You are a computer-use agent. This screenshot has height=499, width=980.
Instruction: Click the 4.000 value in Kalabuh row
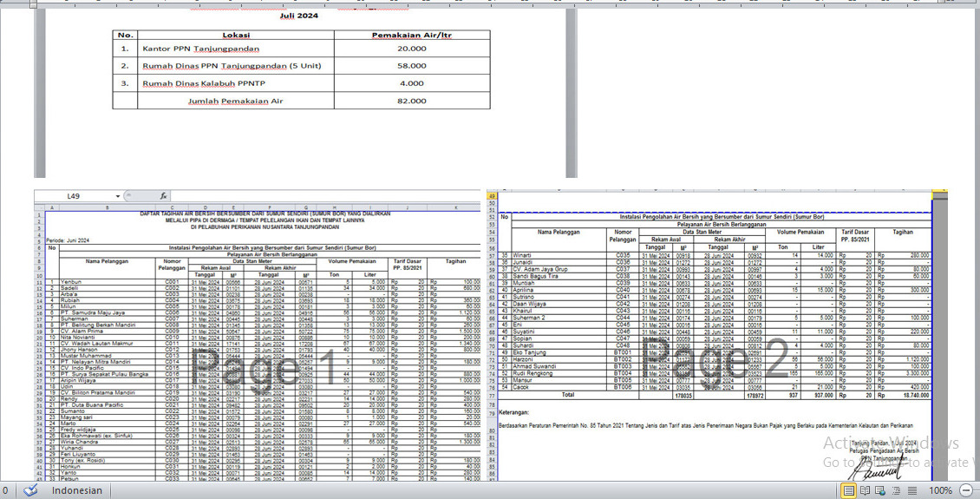(x=412, y=83)
